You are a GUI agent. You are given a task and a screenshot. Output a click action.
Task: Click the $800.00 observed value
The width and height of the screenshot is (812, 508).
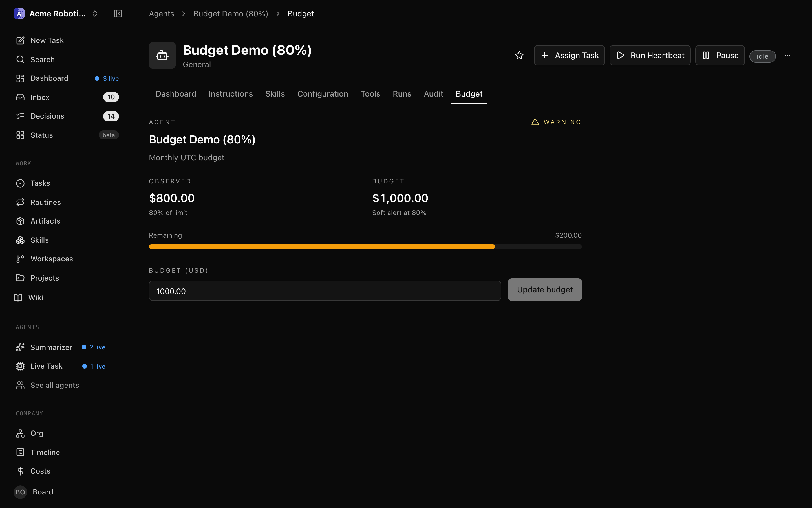click(x=171, y=198)
